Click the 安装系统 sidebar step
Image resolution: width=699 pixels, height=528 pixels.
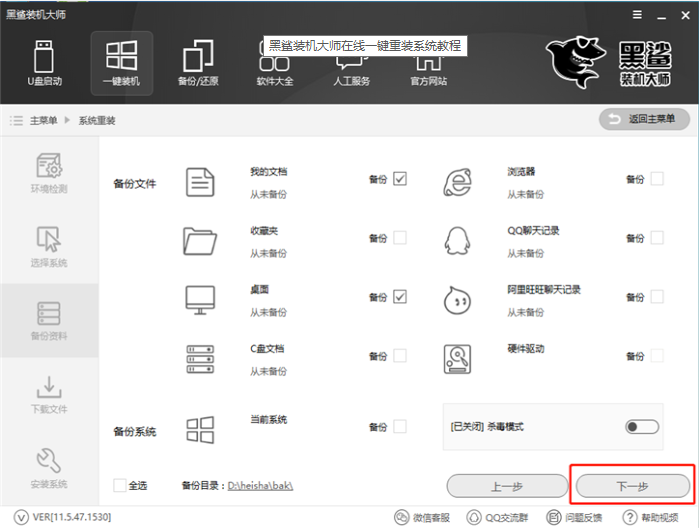click(x=49, y=468)
